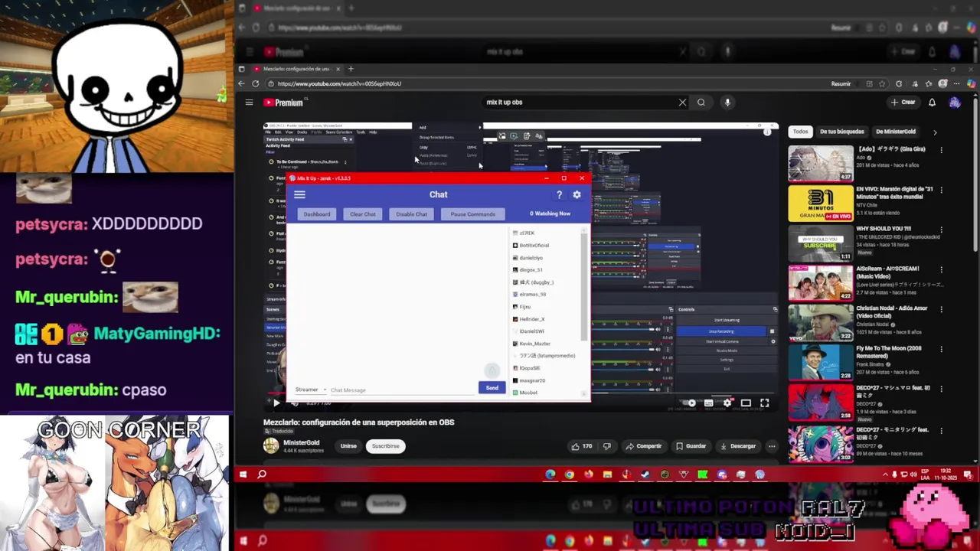The height and width of the screenshot is (551, 980).
Task: Reload the page in the browser
Action: tap(255, 83)
